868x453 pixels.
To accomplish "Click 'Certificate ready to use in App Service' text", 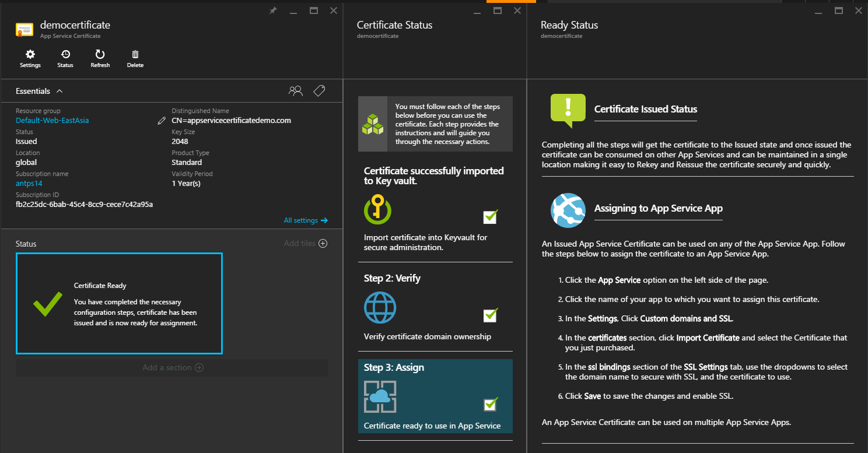I will point(432,426).
